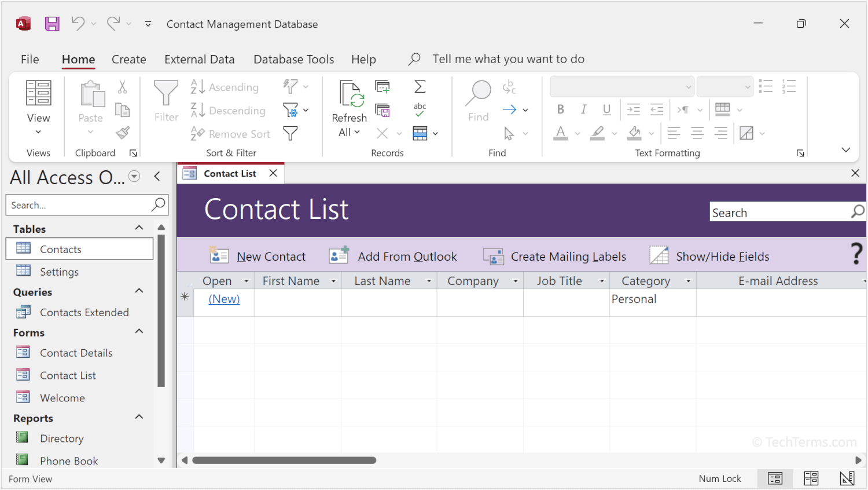Click Show/Hide Fields

710,256
